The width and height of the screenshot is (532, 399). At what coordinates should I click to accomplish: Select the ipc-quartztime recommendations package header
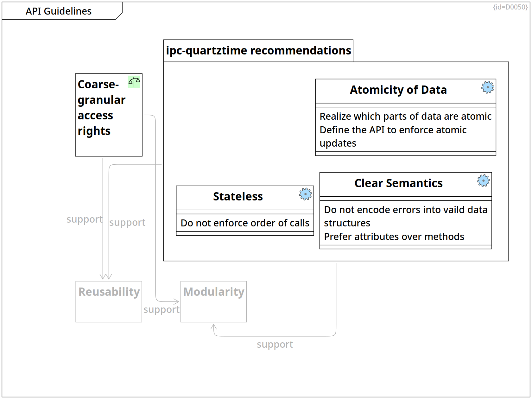(x=258, y=51)
